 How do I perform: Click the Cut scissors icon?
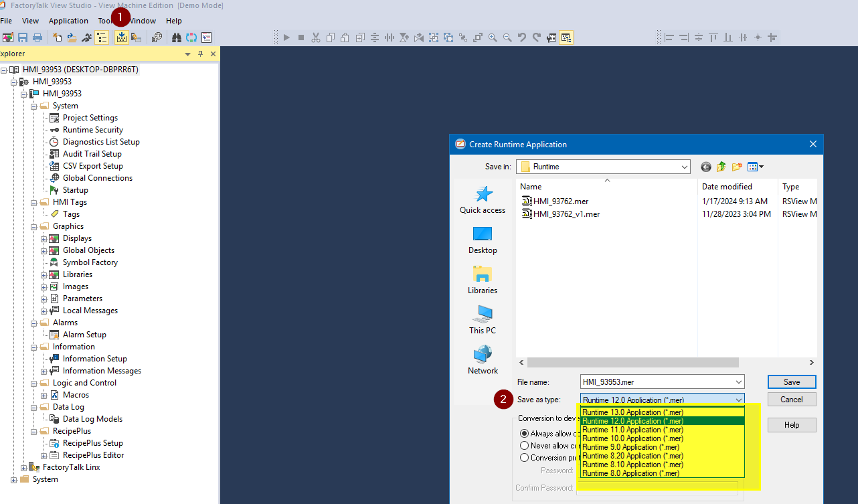316,37
